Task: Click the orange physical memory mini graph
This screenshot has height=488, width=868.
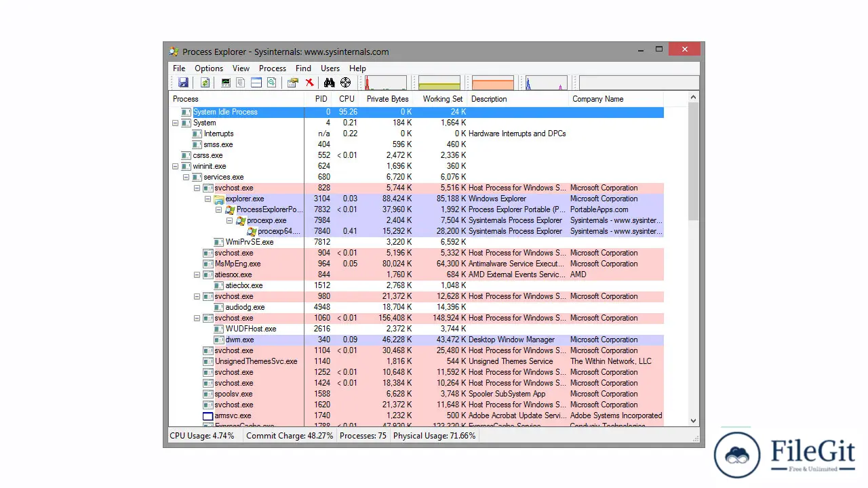Action: pos(493,83)
